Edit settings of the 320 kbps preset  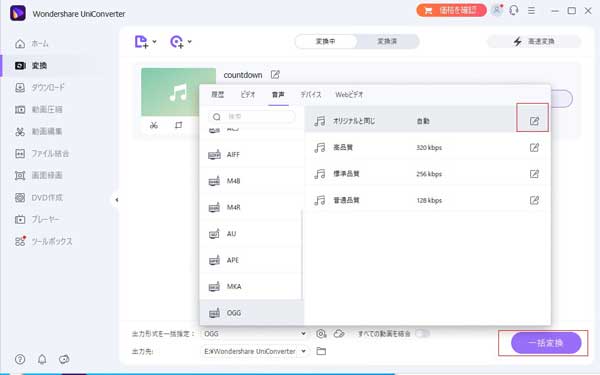pyautogui.click(x=534, y=147)
